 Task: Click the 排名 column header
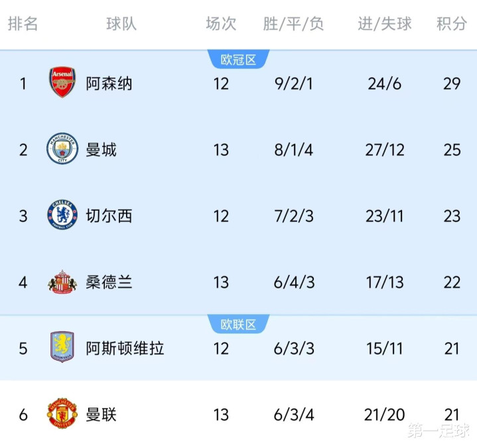point(23,24)
